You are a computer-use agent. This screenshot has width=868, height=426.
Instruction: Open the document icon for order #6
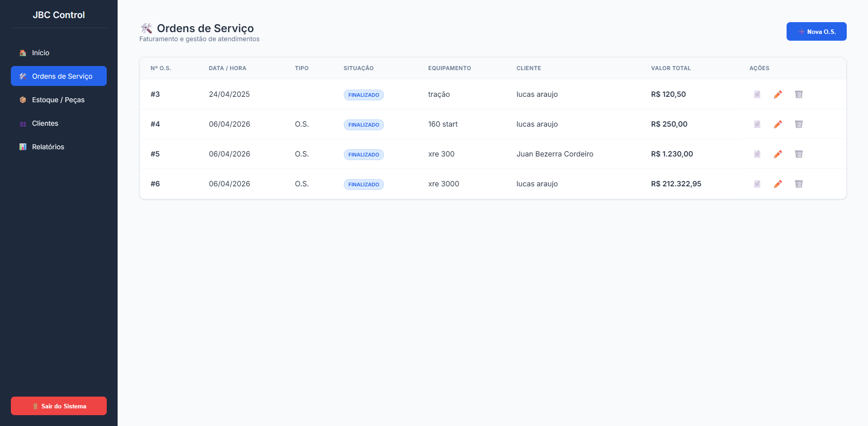[x=757, y=184]
